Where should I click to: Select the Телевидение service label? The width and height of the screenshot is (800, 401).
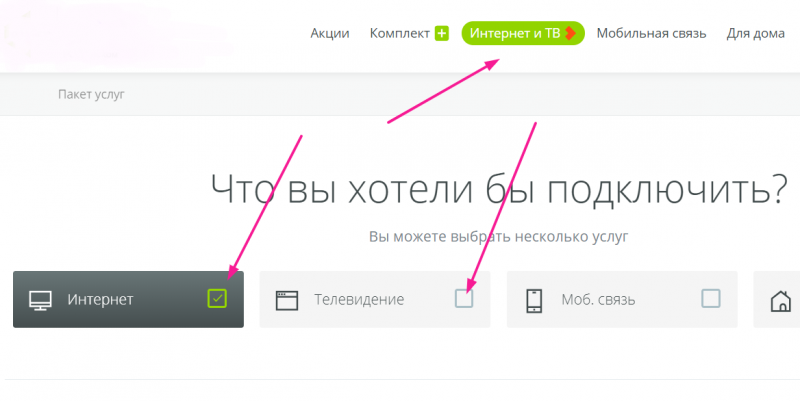tap(359, 299)
